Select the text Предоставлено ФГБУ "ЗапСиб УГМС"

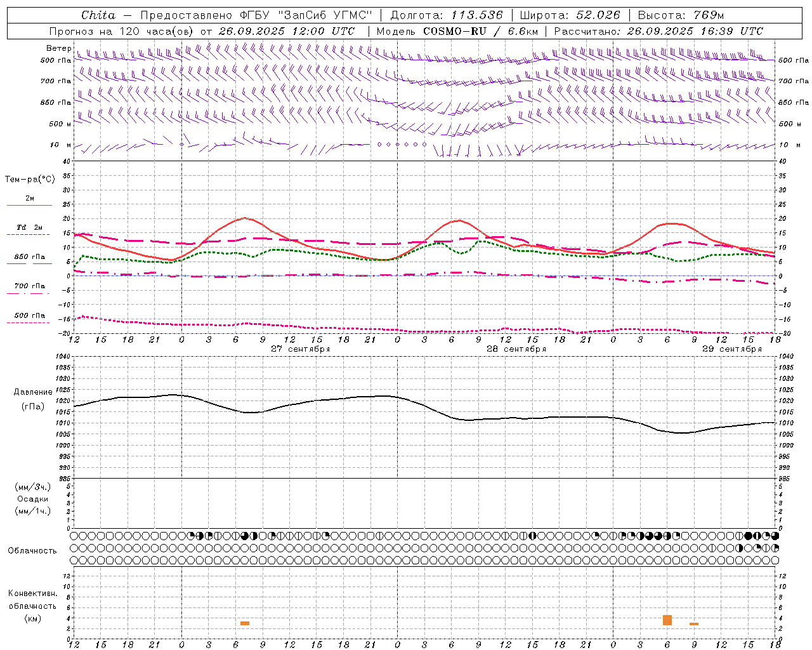pos(256,15)
